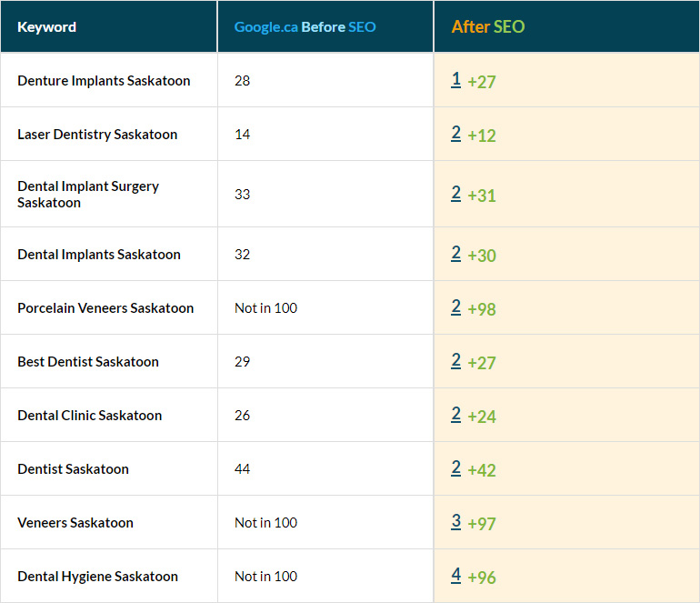Click 'Not in 100' in Porcelain Veneers row
This screenshot has height=603, width=700.
[265, 308]
